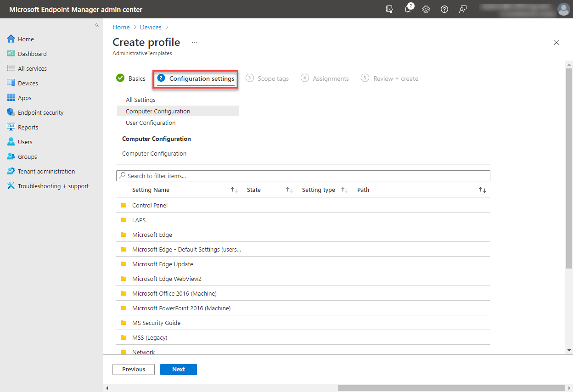Click the Next button
This screenshot has width=573, height=392.
point(179,369)
